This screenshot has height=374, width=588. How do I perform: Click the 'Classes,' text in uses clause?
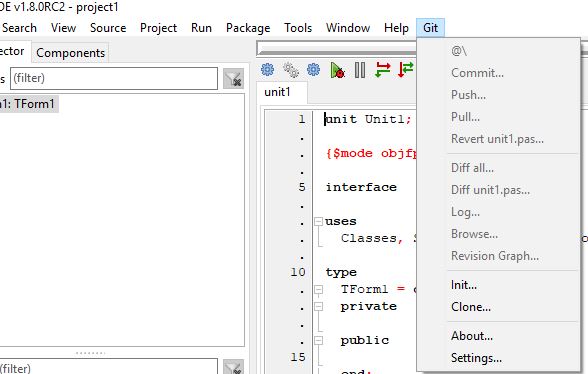pos(372,239)
